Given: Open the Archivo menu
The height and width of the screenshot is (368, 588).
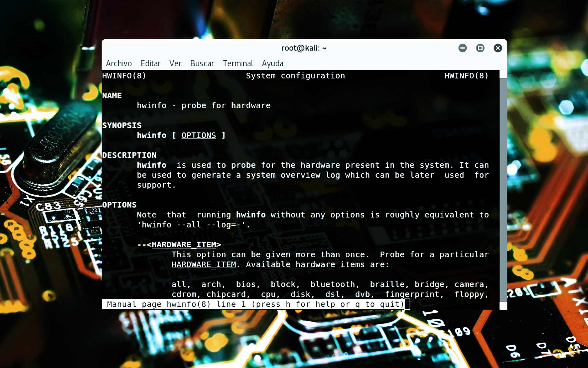Looking at the screenshot, I should tap(119, 63).
